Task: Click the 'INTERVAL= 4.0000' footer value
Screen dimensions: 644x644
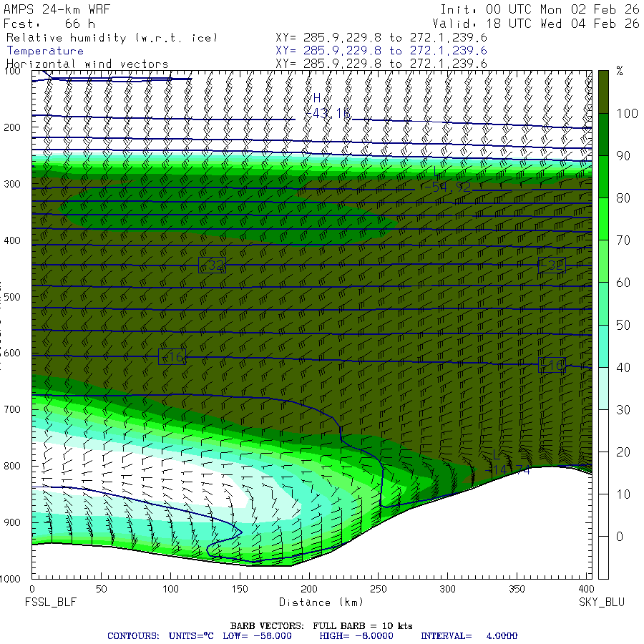Action: 469,636
